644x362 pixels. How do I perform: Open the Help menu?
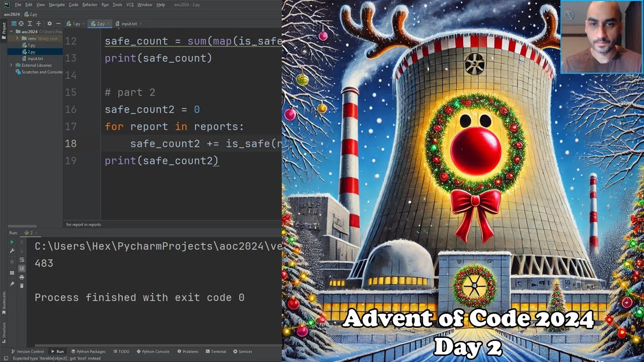(161, 5)
